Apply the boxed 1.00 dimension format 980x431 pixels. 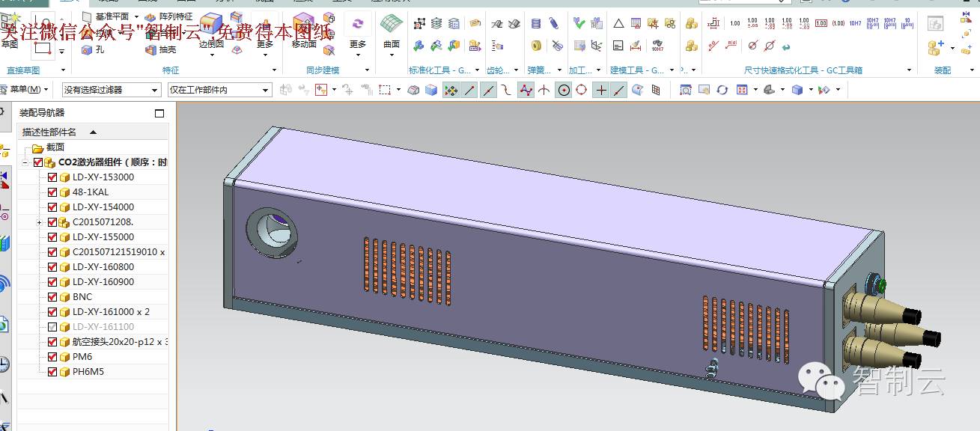click(821, 24)
